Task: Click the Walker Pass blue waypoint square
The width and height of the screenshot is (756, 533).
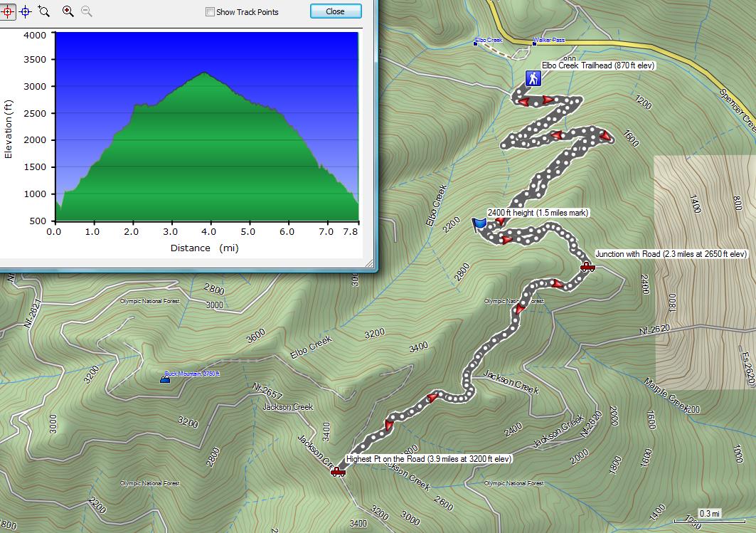Action: (x=534, y=44)
